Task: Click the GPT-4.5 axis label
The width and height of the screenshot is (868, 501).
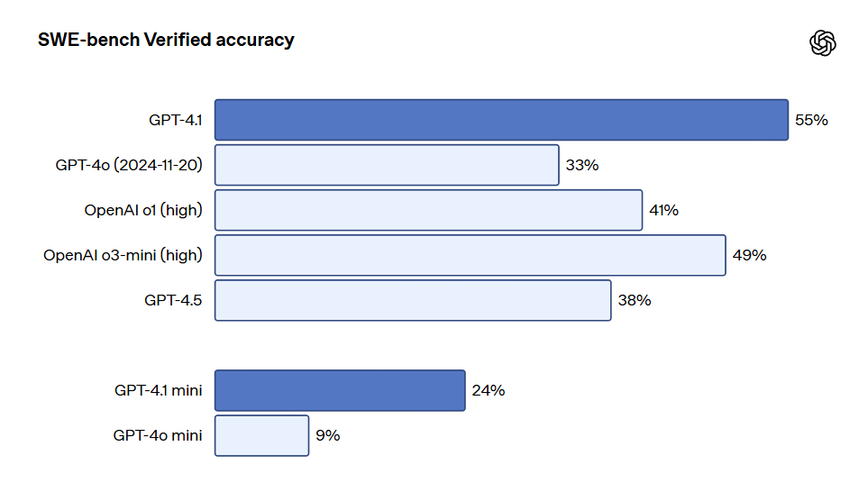Action: (173, 301)
